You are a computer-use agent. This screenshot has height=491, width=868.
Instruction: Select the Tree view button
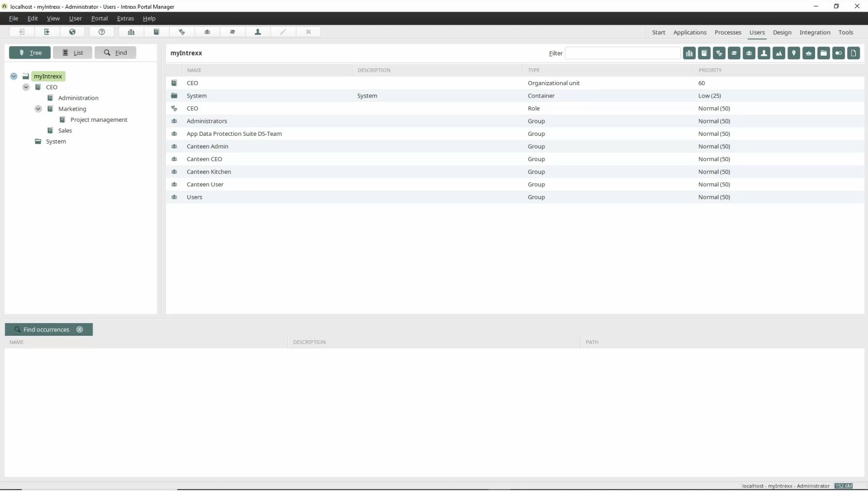tap(30, 52)
